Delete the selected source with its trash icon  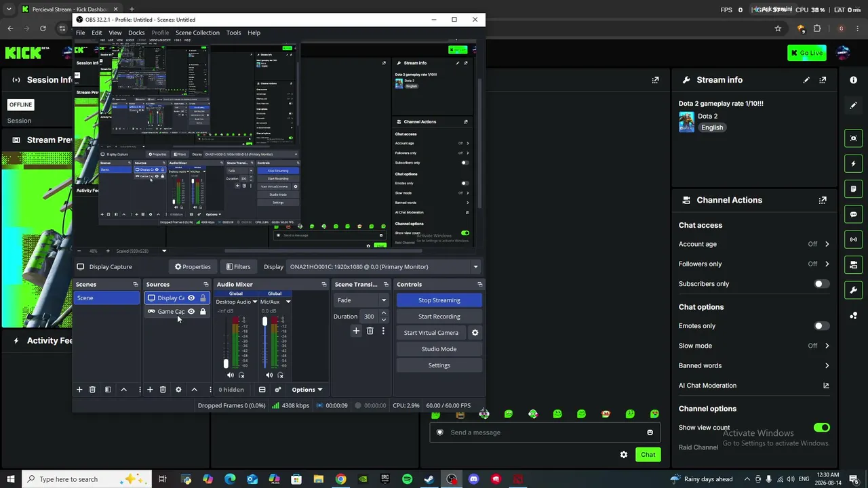tap(163, 390)
